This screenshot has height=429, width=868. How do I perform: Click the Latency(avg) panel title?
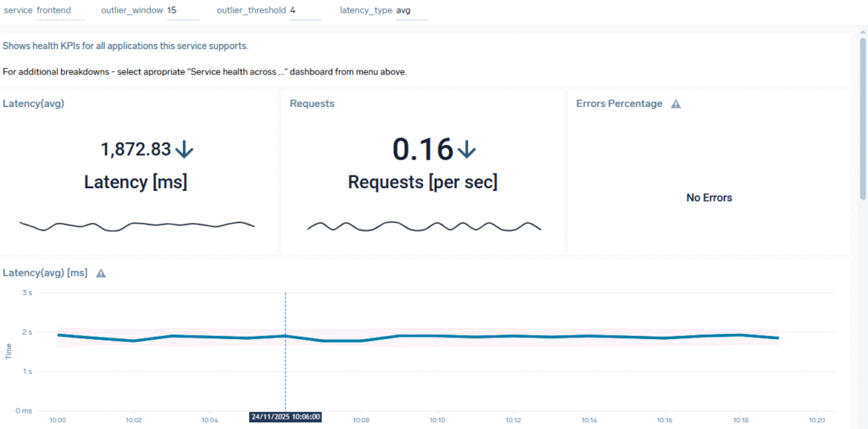[34, 103]
